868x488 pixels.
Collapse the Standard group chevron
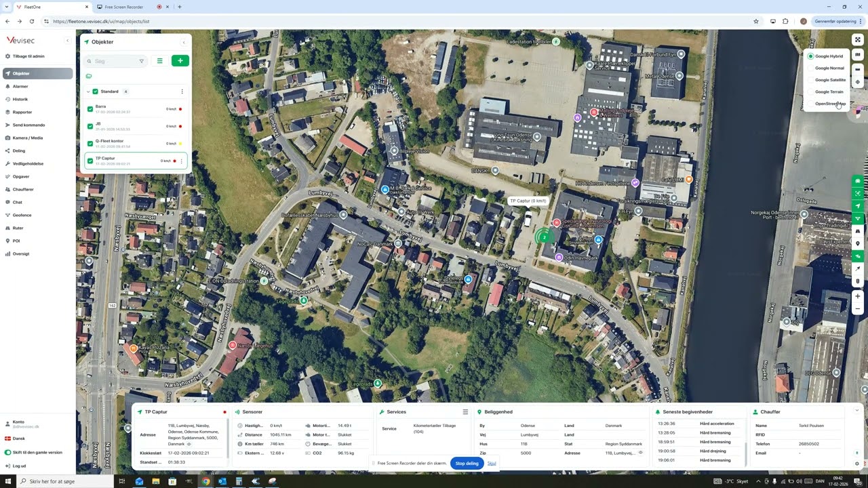click(88, 91)
